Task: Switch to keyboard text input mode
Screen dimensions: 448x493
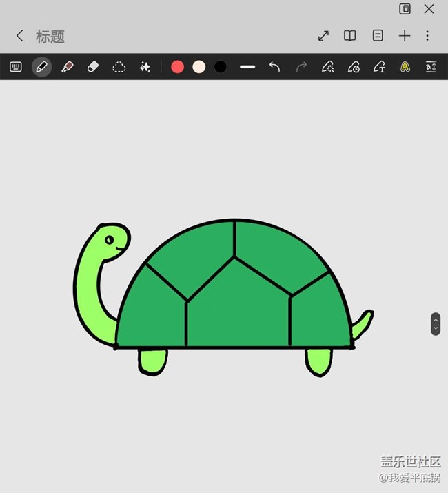Action: [16, 67]
